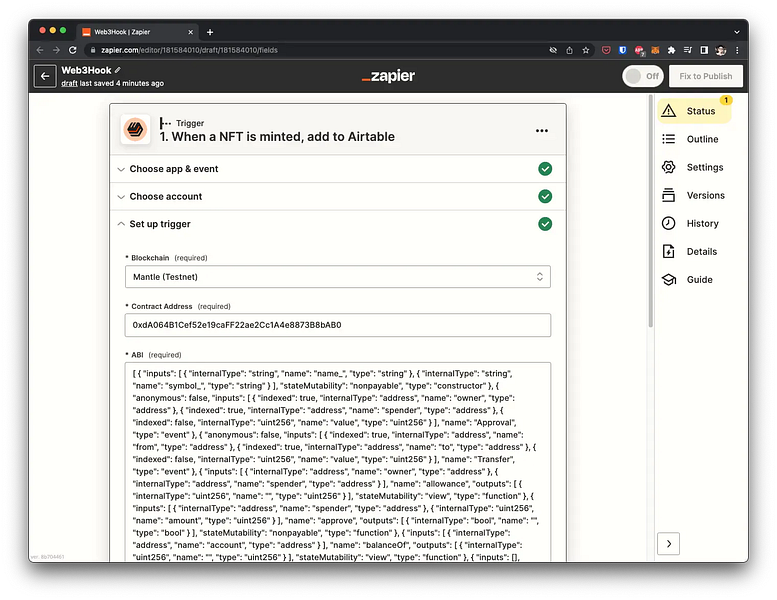The height and width of the screenshot is (600, 777).
Task: Click the Adblock Plus extension icon
Action: [639, 50]
